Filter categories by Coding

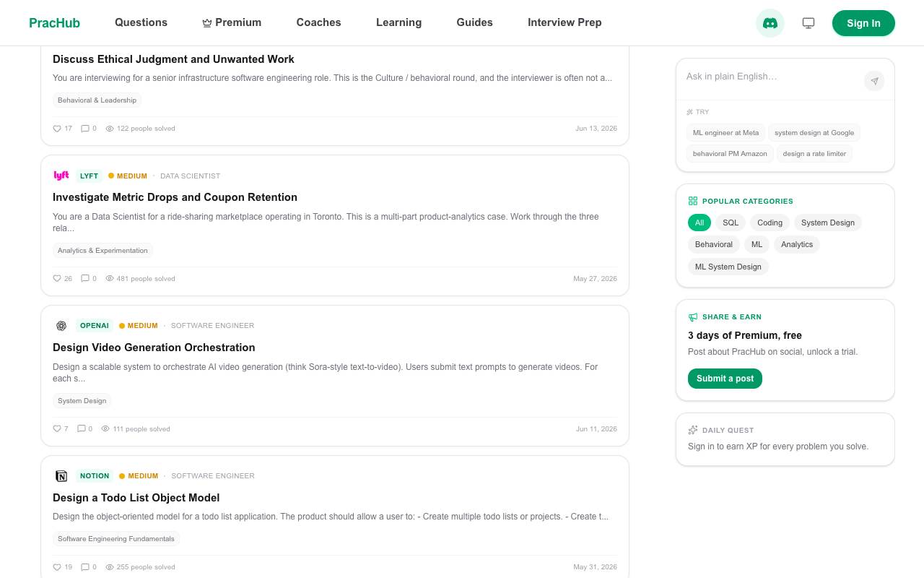770,223
